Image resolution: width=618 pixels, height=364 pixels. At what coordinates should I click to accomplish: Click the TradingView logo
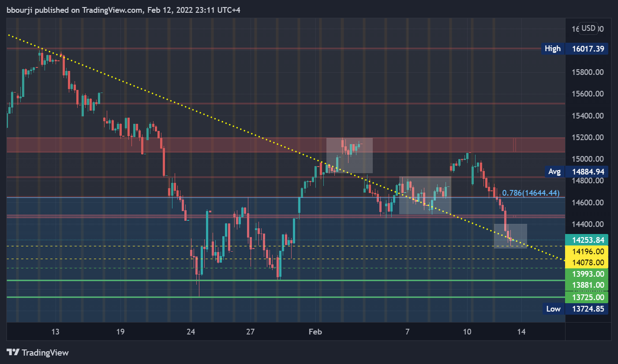[x=38, y=353]
